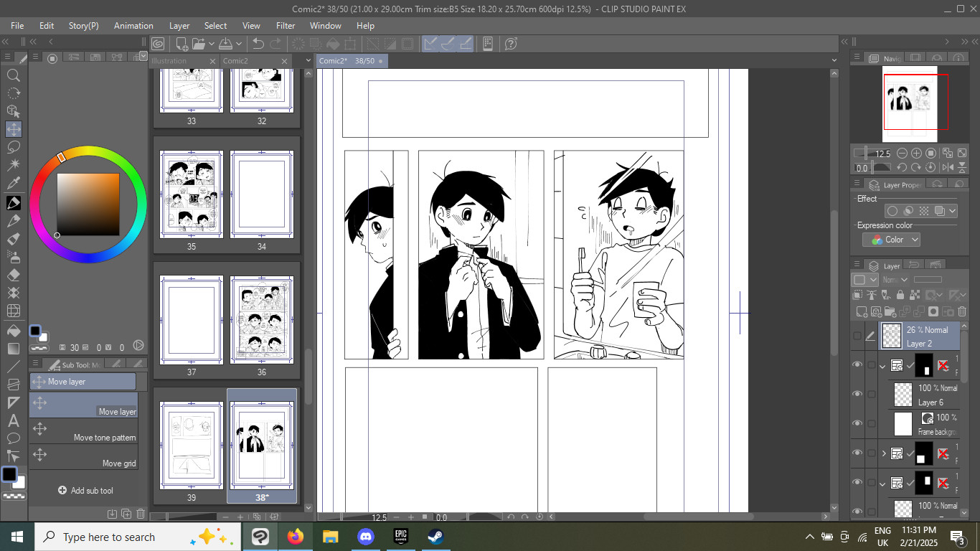Select the Auto select magic wand tool
This screenshot has width=980, height=551.
point(13,165)
